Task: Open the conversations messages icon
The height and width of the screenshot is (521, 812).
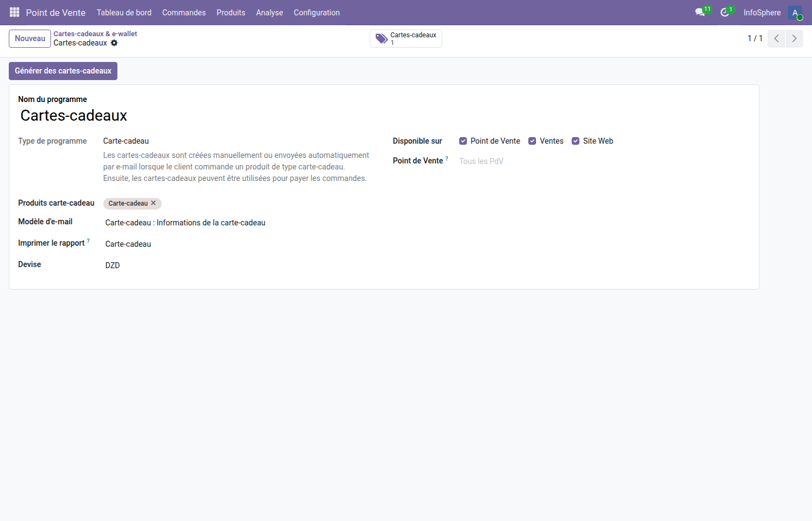Action: tap(700, 12)
